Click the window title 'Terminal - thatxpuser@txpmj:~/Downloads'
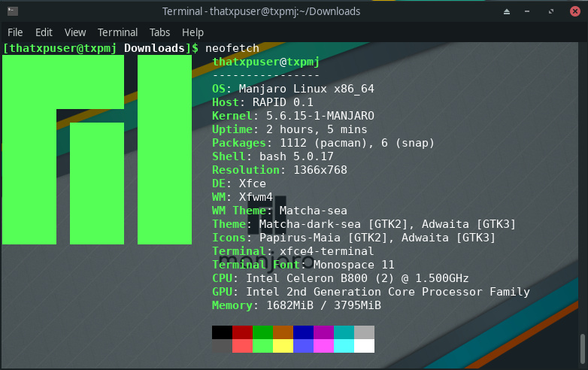The width and height of the screenshot is (588, 370). click(261, 11)
